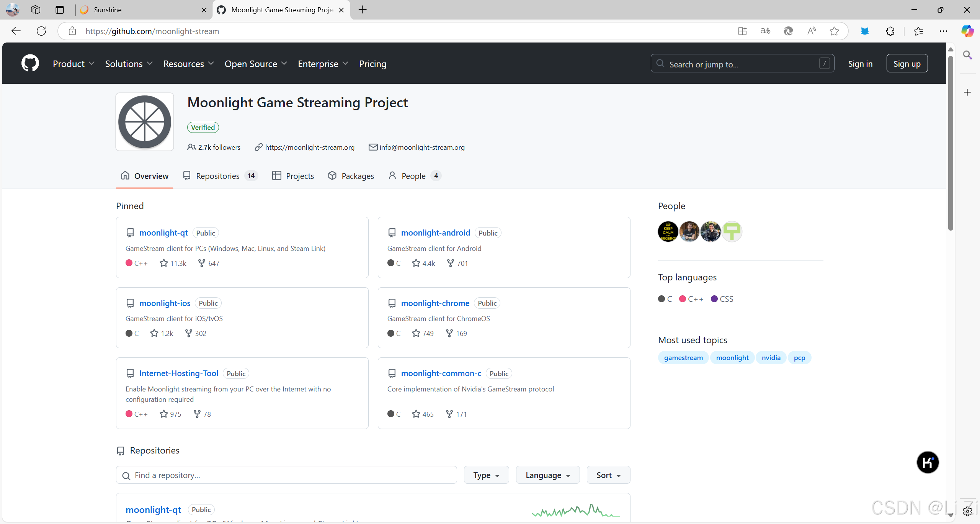Click the GitHub Octocat logo

click(x=30, y=63)
